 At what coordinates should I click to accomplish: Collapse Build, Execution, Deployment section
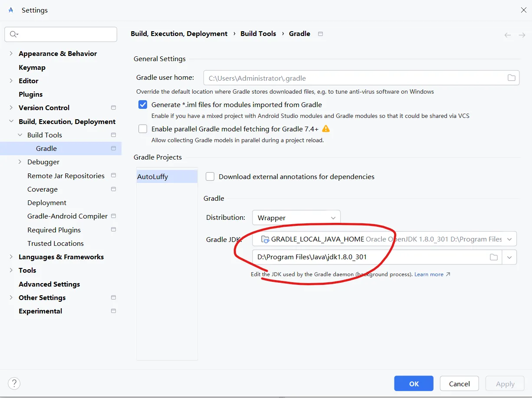click(x=11, y=121)
